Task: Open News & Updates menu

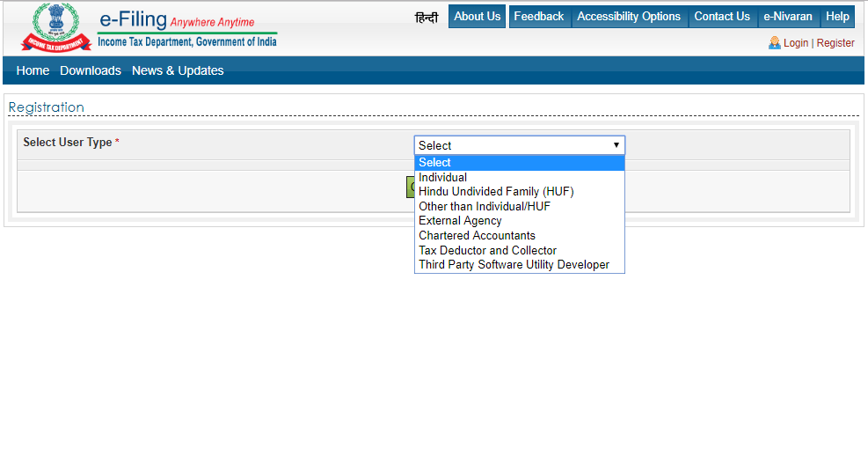Action: point(178,70)
